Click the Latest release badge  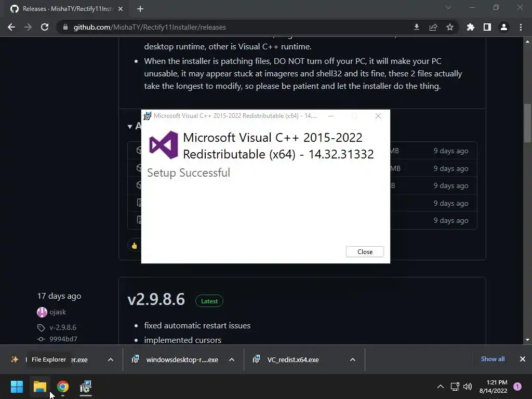click(x=209, y=301)
